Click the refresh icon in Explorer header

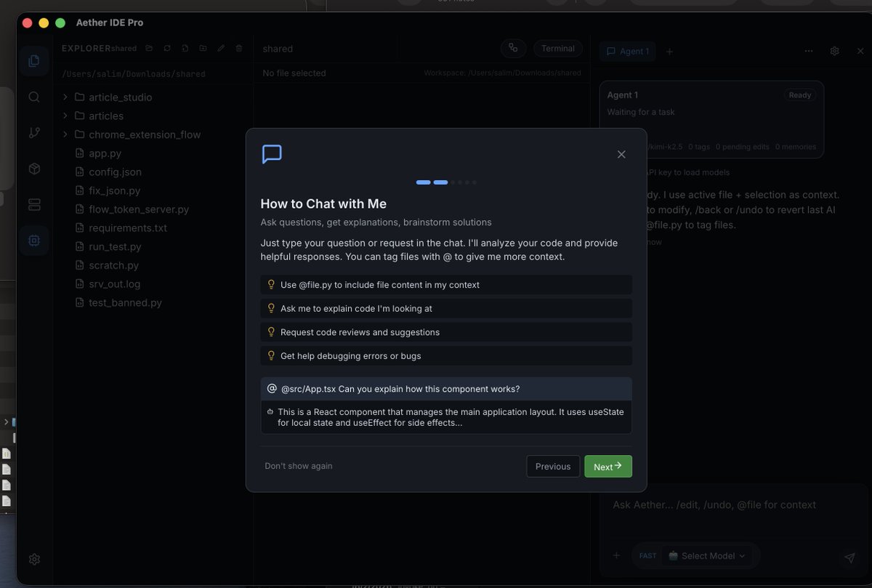(x=167, y=49)
